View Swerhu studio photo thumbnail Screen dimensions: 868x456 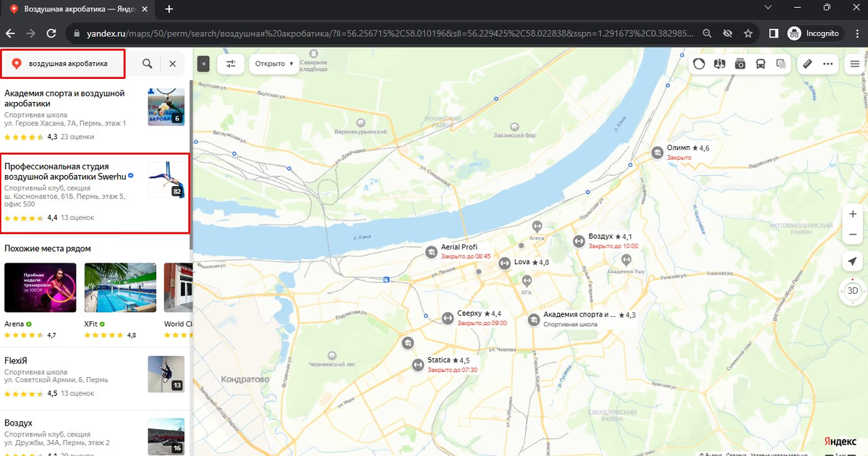coord(166,180)
